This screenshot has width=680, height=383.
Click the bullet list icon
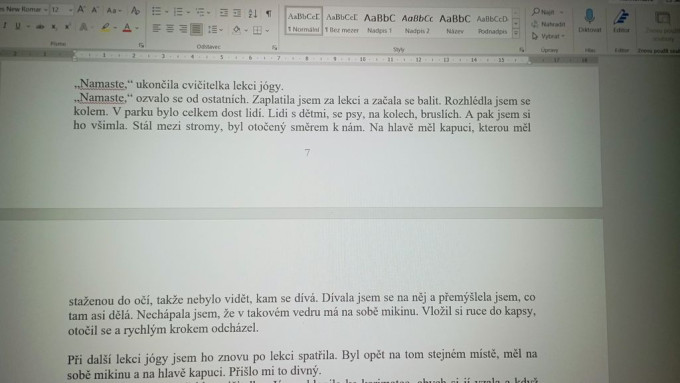(157, 12)
